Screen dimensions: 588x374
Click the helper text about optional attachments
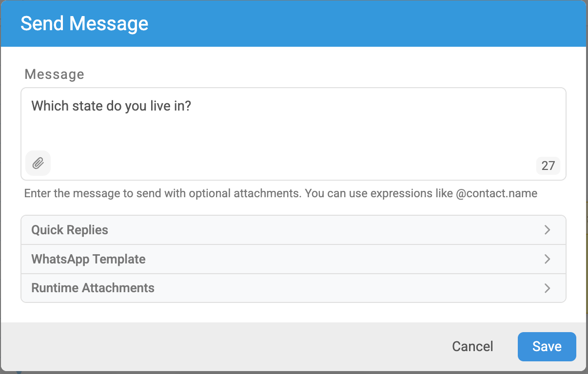[x=281, y=194]
